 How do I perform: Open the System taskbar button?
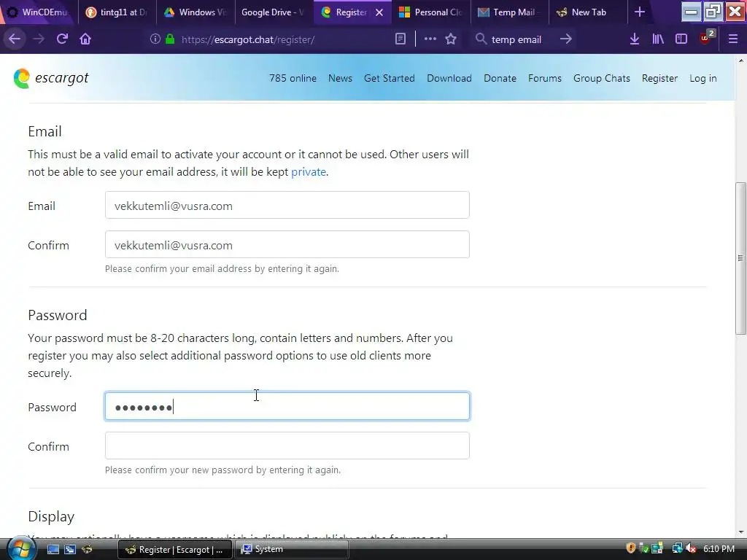coord(292,550)
